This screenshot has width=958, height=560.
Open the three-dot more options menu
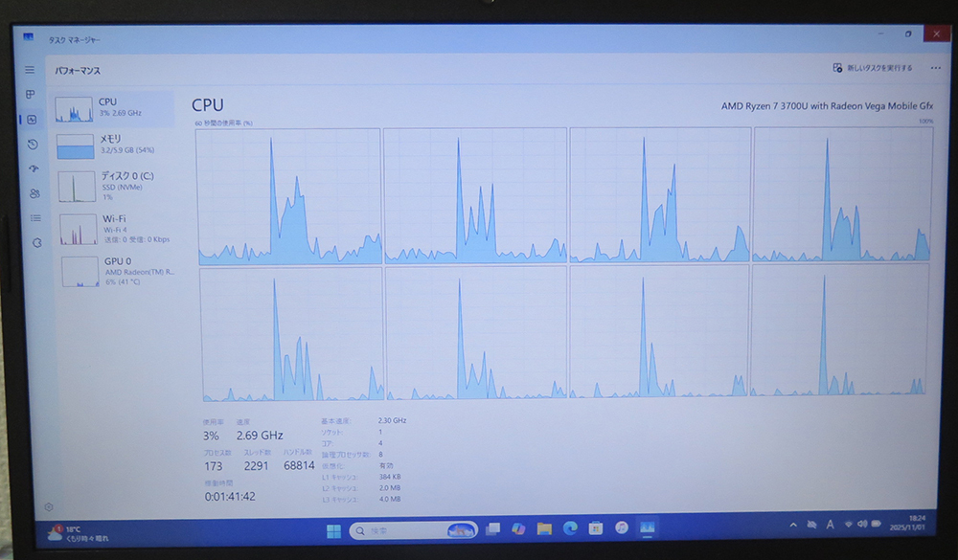[x=935, y=68]
